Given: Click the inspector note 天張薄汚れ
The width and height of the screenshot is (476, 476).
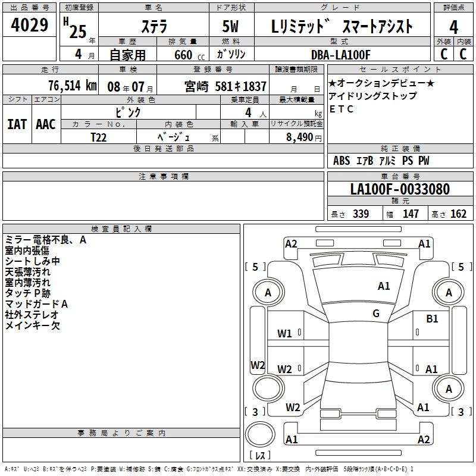Looking at the screenshot, I should click(27, 272).
